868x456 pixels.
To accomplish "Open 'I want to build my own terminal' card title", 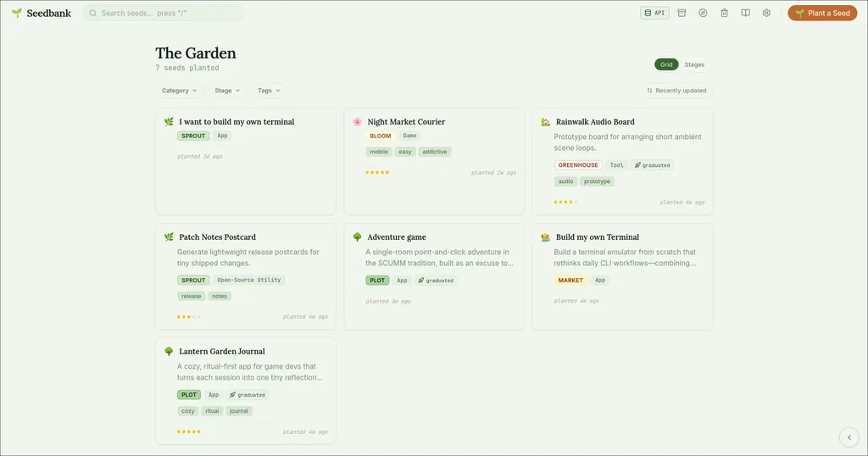I will click(236, 122).
